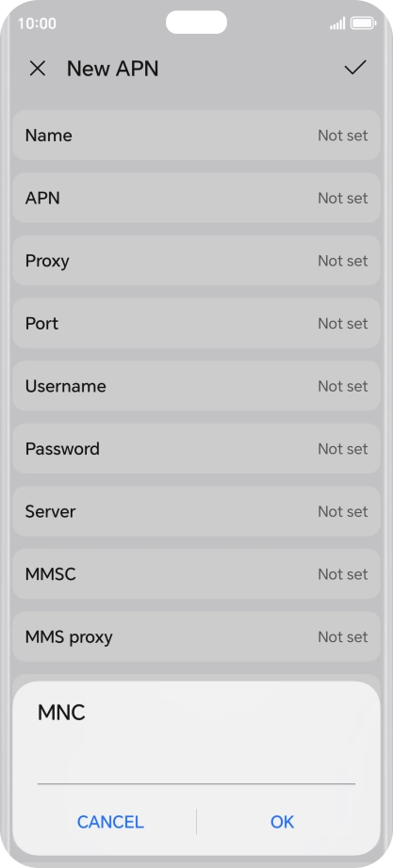
Task: Tap the X close icon beside New APN
Action: pyautogui.click(x=37, y=69)
